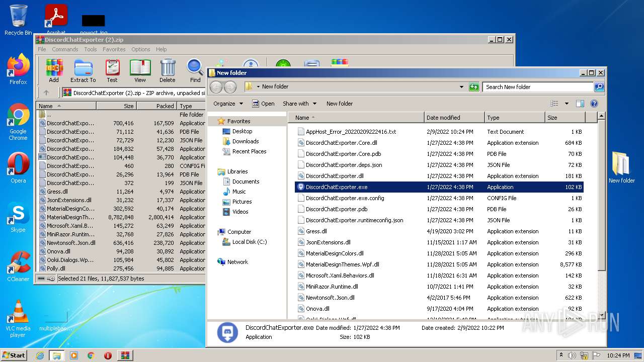Click New folder button in Explorer toolbar

340,104
